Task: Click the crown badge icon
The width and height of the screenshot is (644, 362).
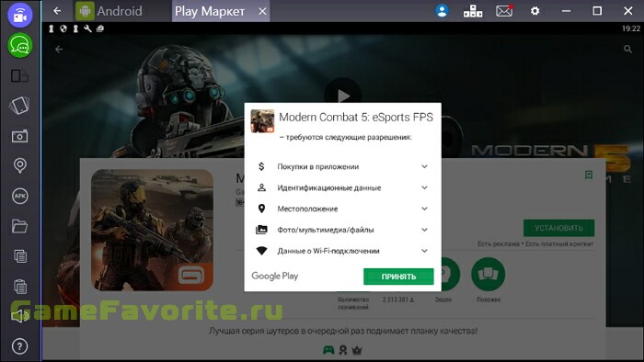Action: (x=357, y=350)
